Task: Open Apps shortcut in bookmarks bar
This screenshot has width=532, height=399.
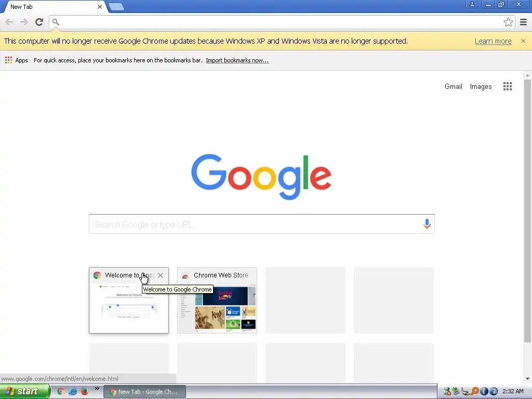Action: pyautogui.click(x=16, y=60)
